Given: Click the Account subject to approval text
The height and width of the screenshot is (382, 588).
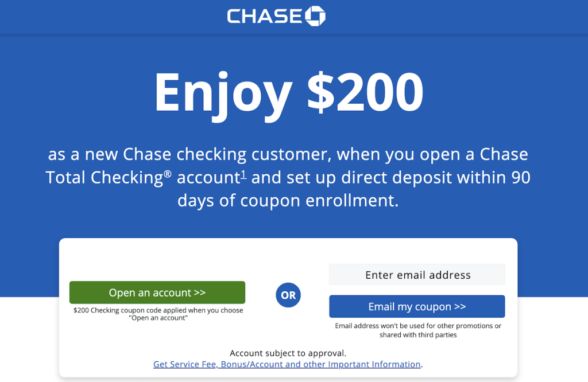Looking at the screenshot, I should [288, 353].
